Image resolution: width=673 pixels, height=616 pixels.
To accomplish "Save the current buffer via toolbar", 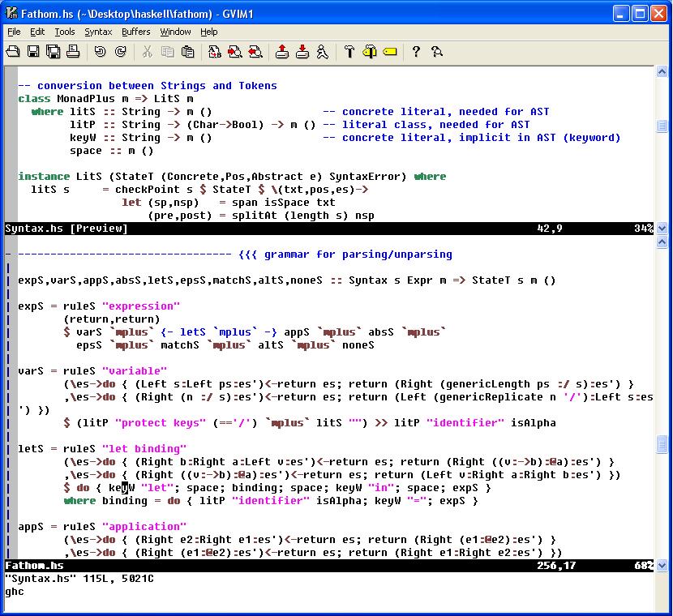I will pos(32,51).
